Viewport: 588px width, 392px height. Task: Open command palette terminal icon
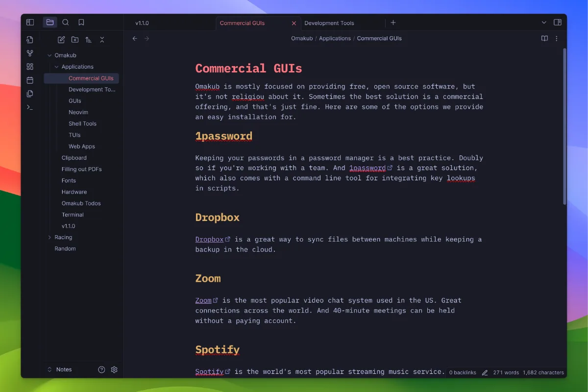[30, 107]
